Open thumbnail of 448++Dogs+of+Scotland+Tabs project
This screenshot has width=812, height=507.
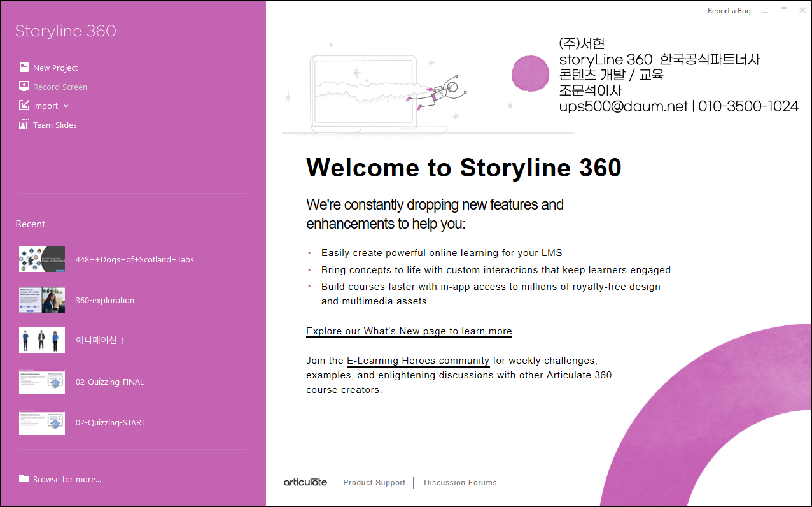(42, 259)
